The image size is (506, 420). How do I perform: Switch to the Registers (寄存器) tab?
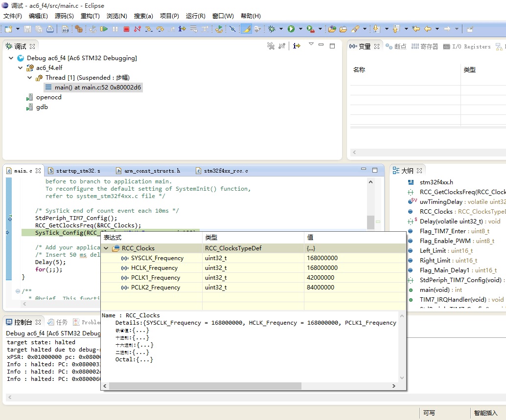click(425, 46)
